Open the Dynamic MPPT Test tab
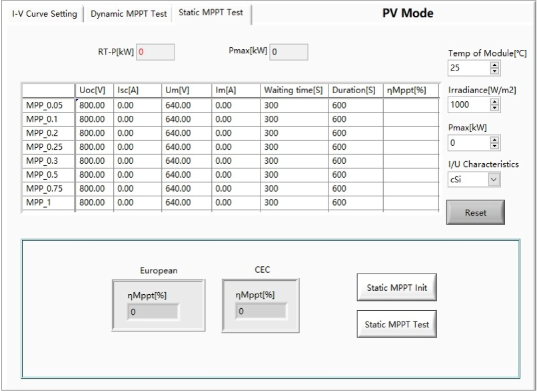The height and width of the screenshot is (392, 537). click(x=128, y=14)
